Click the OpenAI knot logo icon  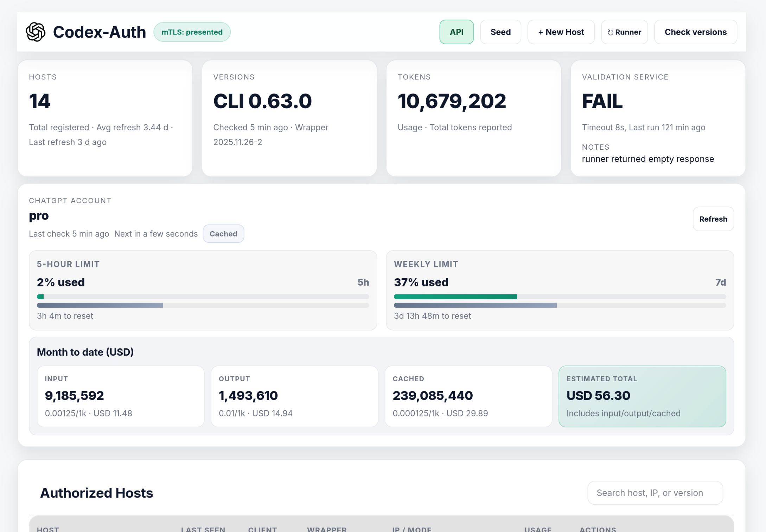[x=36, y=32]
